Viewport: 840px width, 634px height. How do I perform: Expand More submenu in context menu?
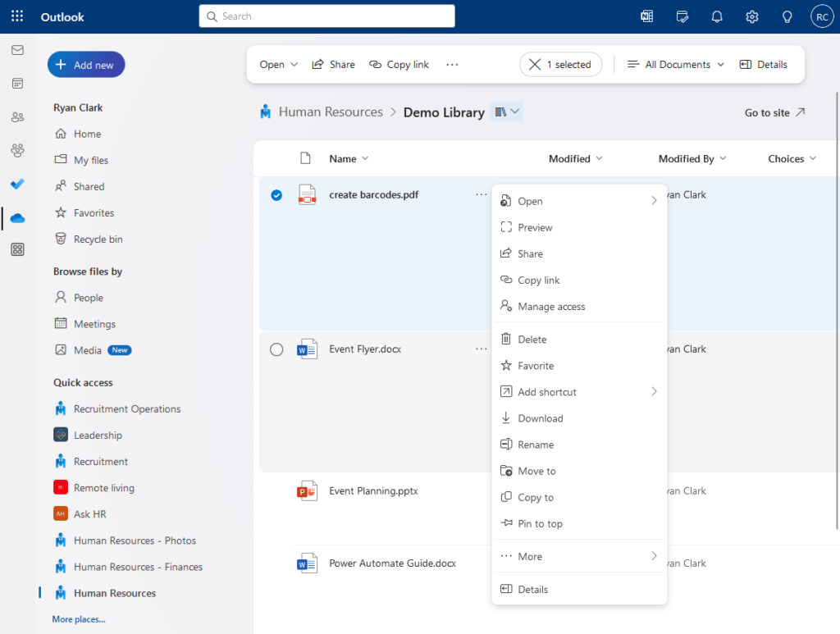click(x=654, y=556)
